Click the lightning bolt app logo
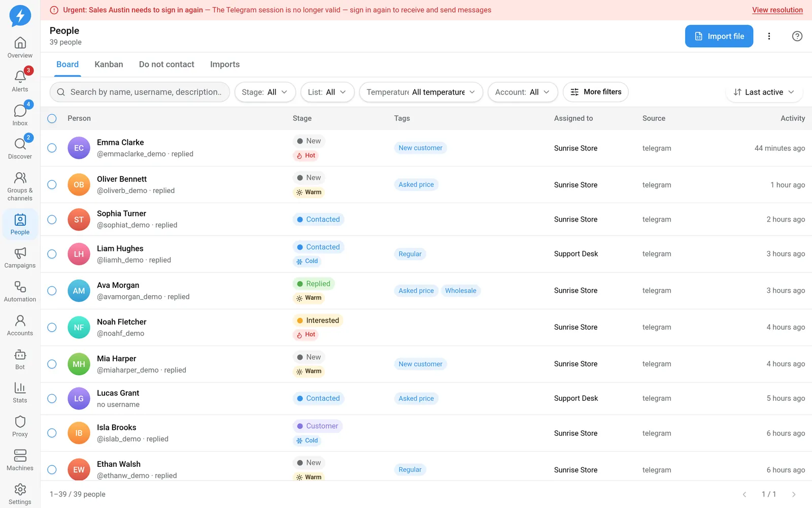 point(20,16)
